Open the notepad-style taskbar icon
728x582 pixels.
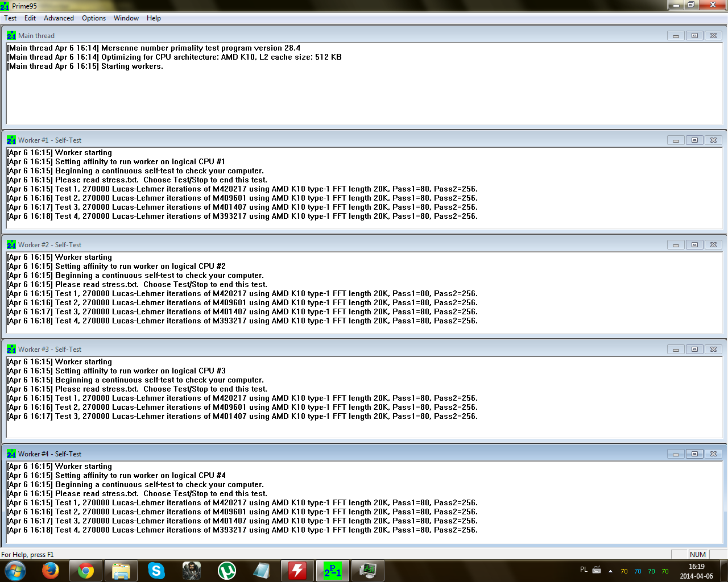click(262, 571)
